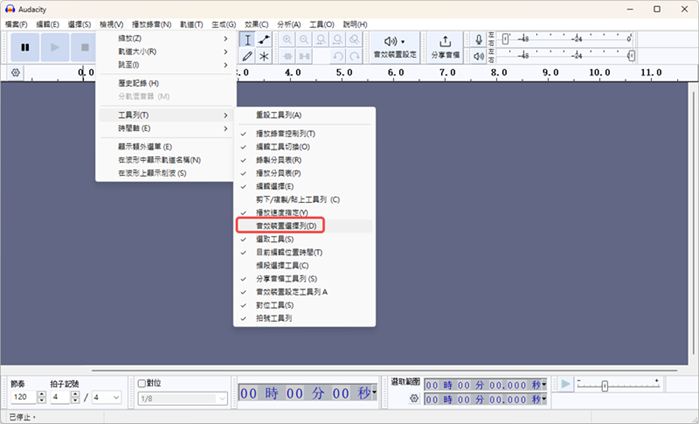Open the 軌道(T) menu

(192, 25)
